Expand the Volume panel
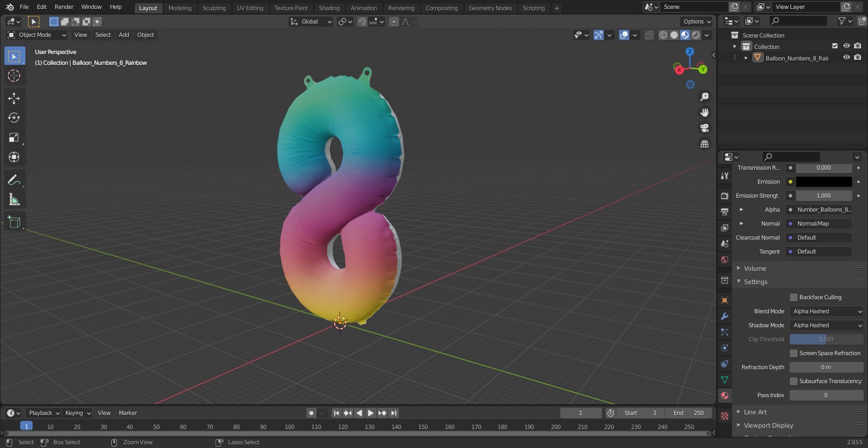Screen dimensions: 868x448 coord(755,268)
